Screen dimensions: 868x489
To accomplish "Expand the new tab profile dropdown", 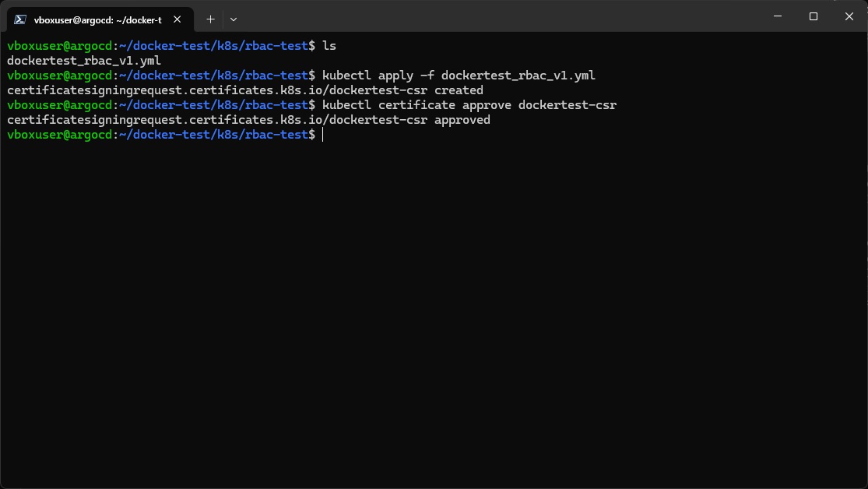I will [x=234, y=19].
